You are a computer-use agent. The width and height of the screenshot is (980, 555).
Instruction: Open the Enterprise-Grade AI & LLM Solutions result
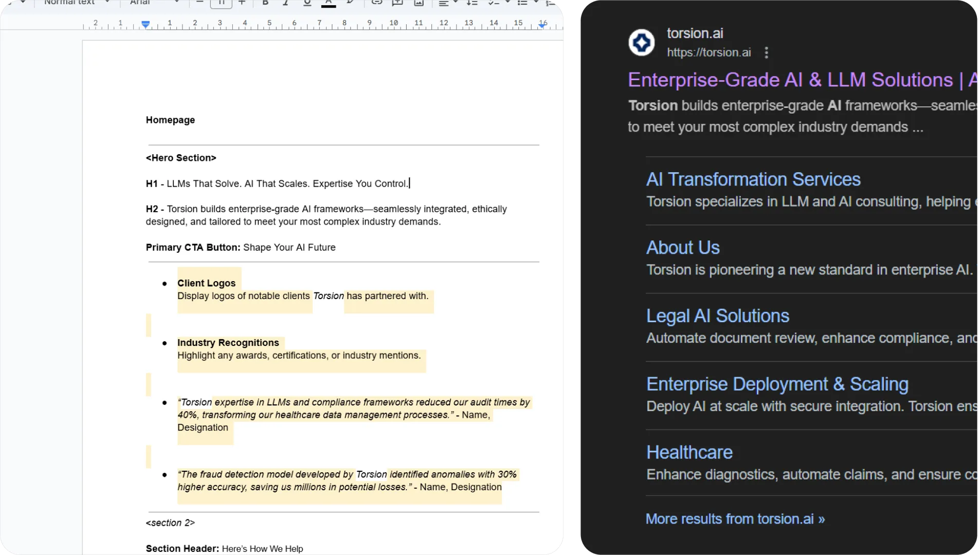[802, 80]
